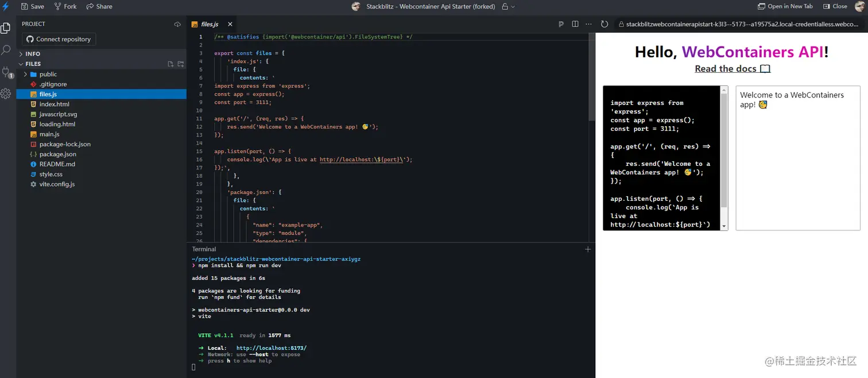Select files.js in the file tree
Screen dimensions: 868x378
101,94
